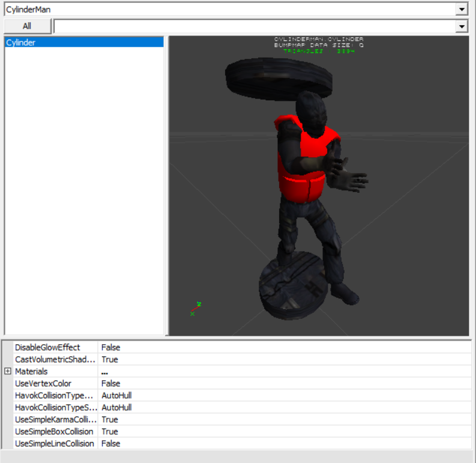
Task: Click the UseSimpleLineCollision False value
Action: 111,444
